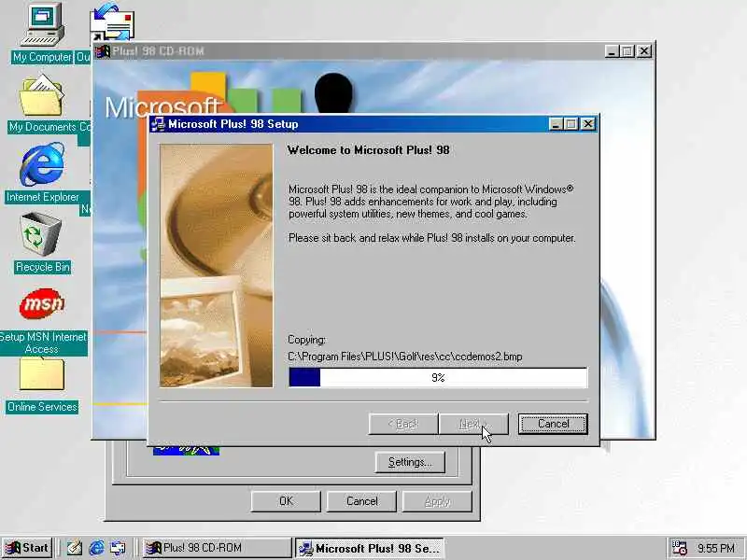747x560 pixels.
Task: Click the Setup title bar icon
Action: pos(158,124)
